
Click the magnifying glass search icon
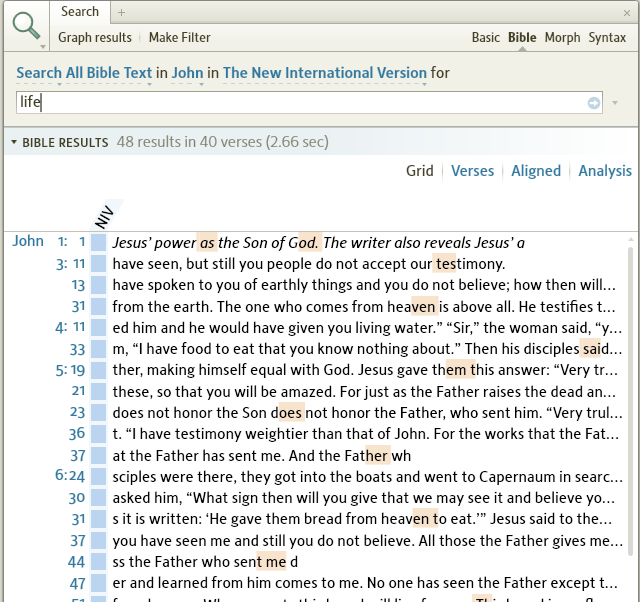26,25
